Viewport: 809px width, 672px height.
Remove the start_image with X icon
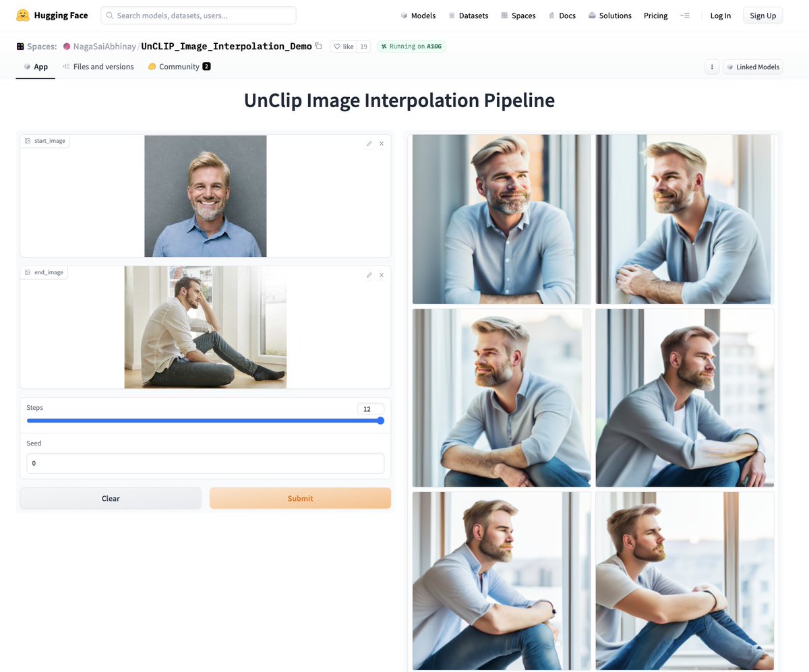pos(382,144)
